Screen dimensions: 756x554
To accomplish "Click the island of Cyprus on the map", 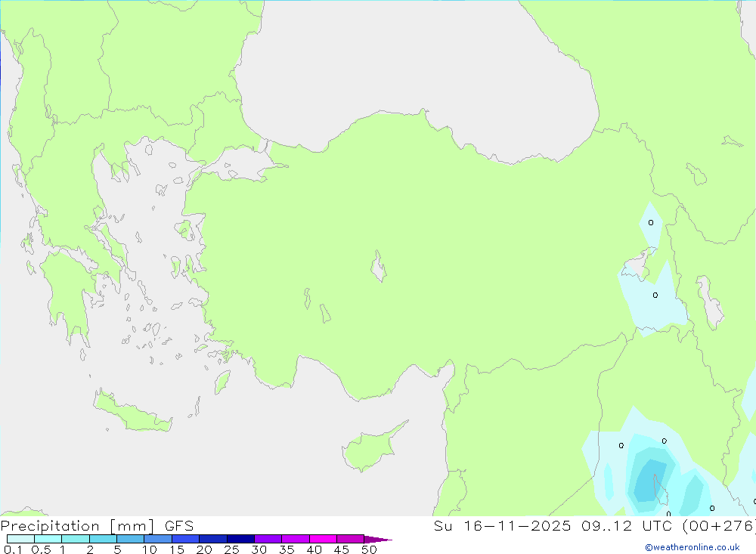I will [370, 448].
